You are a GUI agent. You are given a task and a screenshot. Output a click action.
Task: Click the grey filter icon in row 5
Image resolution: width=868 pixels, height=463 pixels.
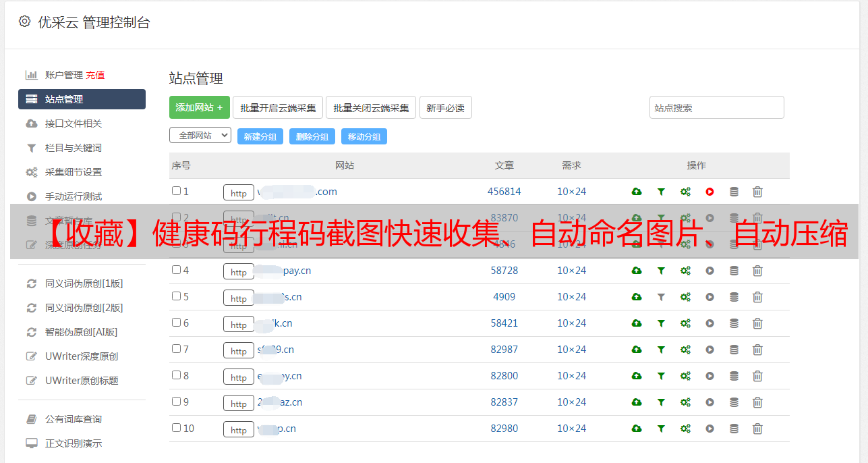click(661, 297)
